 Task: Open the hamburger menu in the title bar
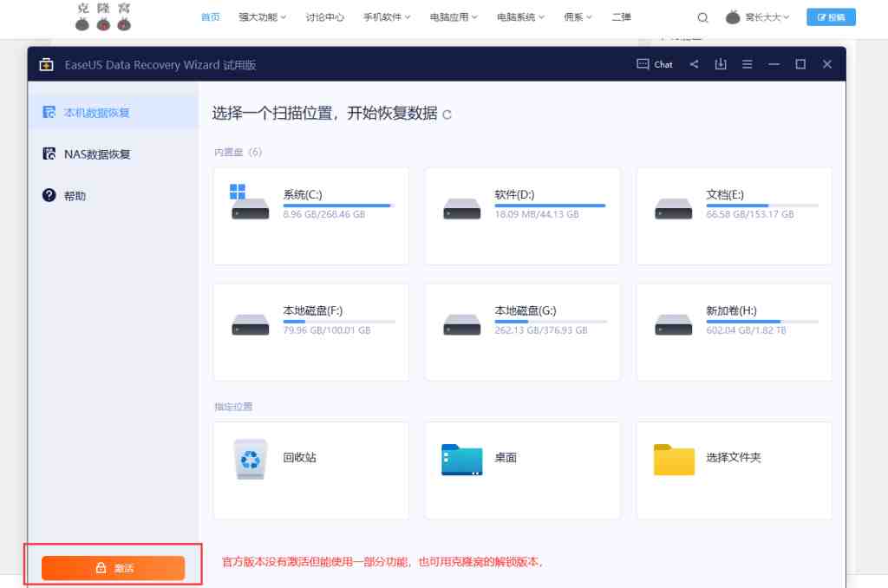point(747,64)
